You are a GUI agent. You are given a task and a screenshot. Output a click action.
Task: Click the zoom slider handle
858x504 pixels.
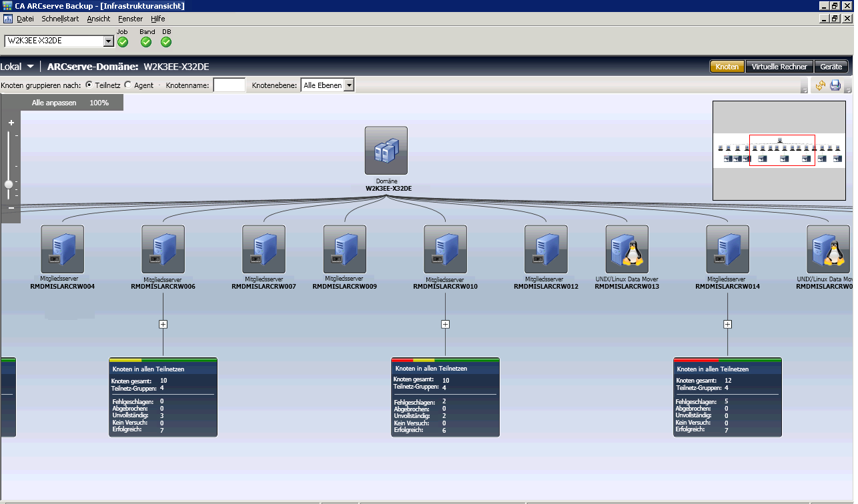(9, 184)
